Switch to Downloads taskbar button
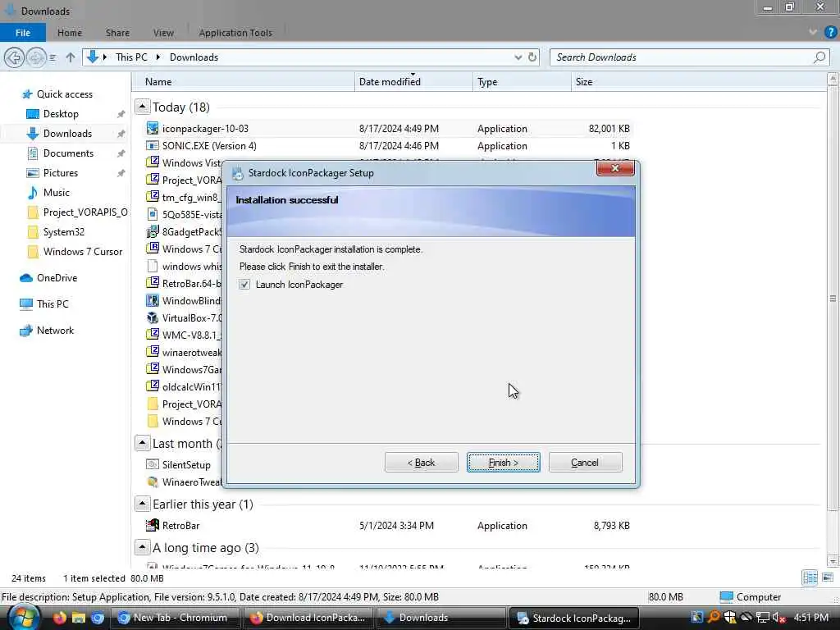 (441, 618)
